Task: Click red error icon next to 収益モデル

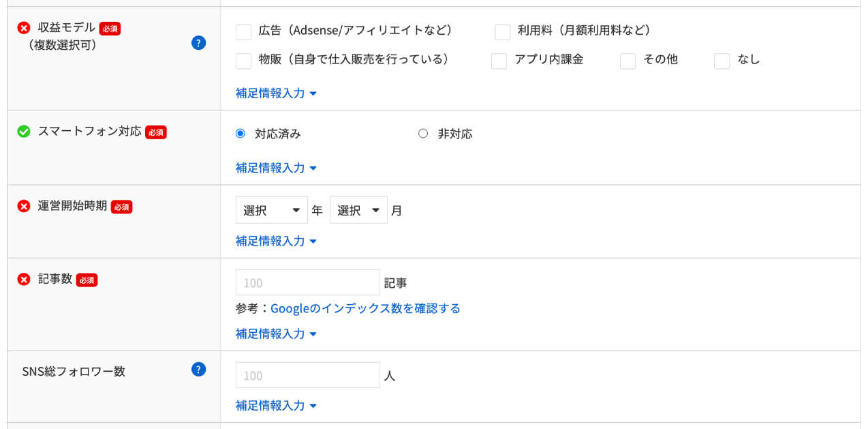Action: [24, 28]
